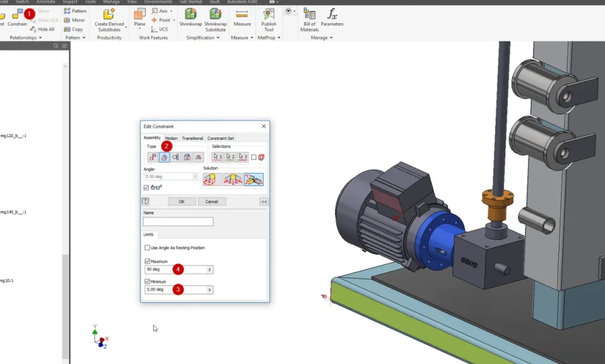
Task: Open the circled-arrow ribbon dropdown
Action: pyautogui.click(x=290, y=11)
